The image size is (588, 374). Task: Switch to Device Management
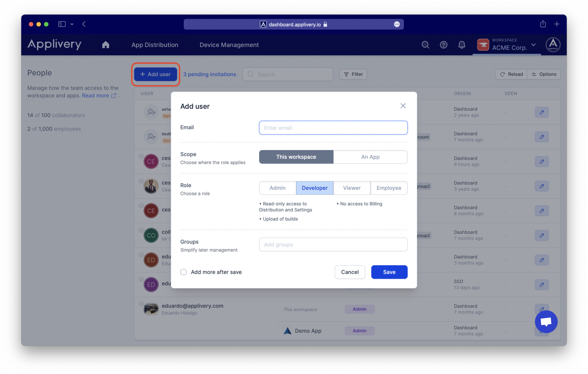pyautogui.click(x=229, y=45)
